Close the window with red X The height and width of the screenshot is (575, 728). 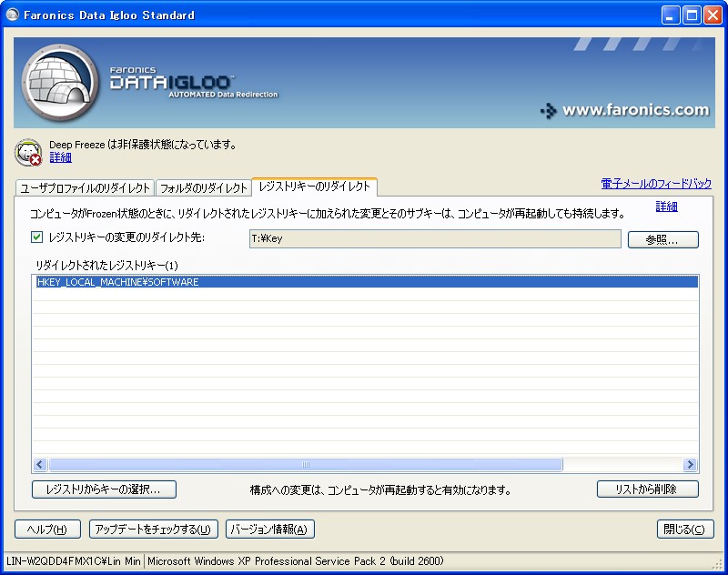pyautogui.click(x=713, y=15)
